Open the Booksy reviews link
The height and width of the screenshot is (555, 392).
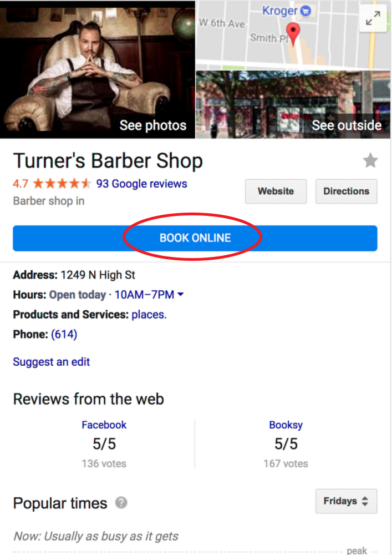pyautogui.click(x=286, y=425)
